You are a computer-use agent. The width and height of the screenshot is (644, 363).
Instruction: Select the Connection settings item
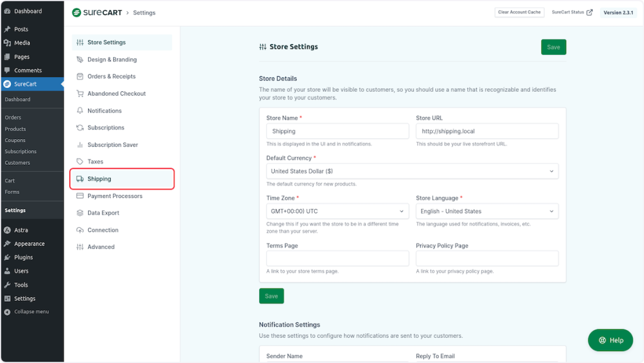tap(103, 230)
